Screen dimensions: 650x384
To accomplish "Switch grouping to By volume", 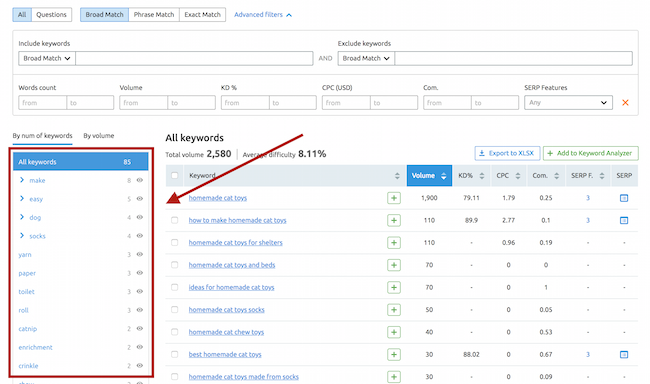I will (99, 136).
